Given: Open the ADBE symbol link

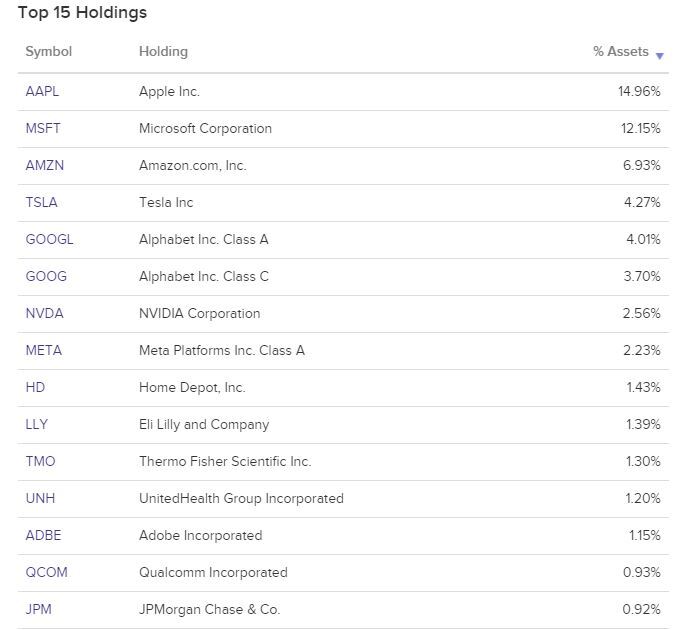Looking at the screenshot, I should 43,535.
